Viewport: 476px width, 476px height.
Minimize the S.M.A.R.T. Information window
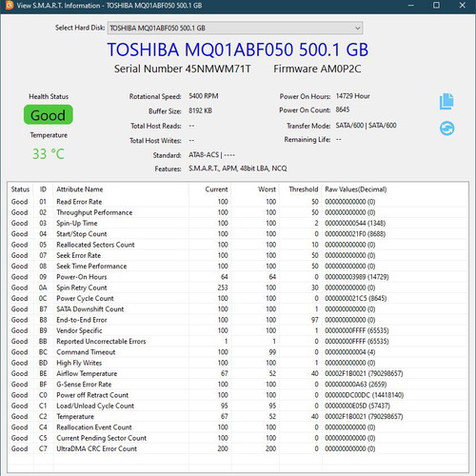[x=411, y=6]
